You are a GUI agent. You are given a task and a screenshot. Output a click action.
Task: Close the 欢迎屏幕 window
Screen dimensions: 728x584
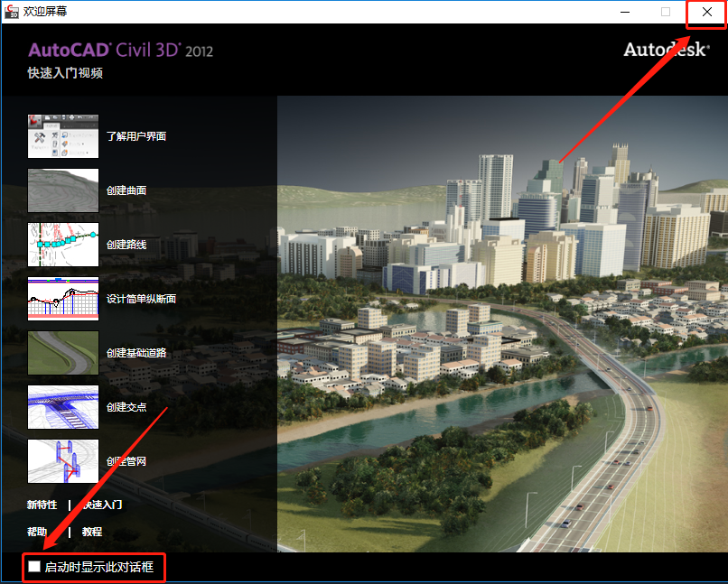coord(706,12)
